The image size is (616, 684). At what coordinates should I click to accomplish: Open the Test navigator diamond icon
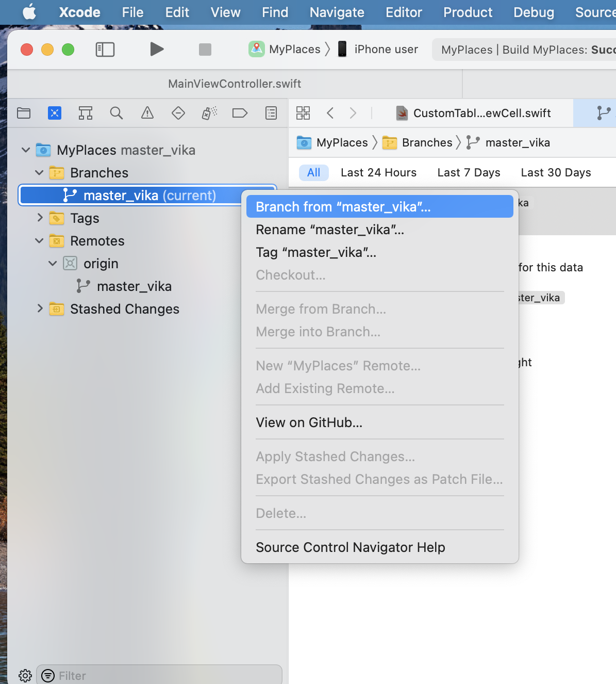point(178,113)
